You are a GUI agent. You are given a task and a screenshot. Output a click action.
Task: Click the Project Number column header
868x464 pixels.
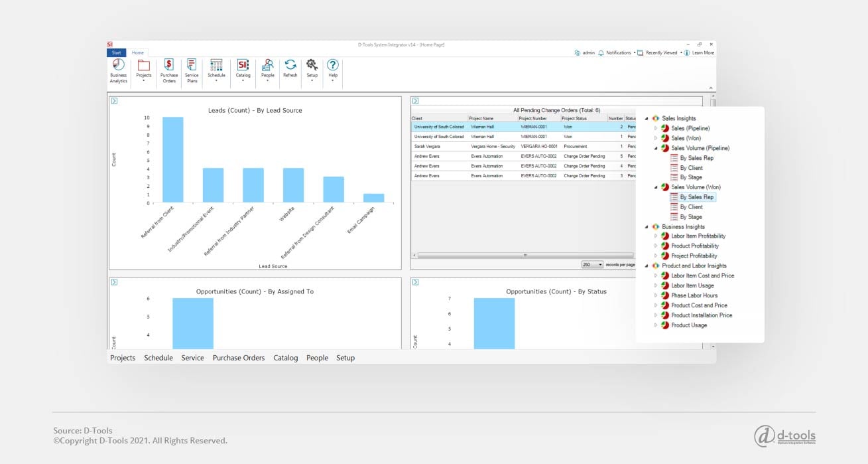(539, 118)
